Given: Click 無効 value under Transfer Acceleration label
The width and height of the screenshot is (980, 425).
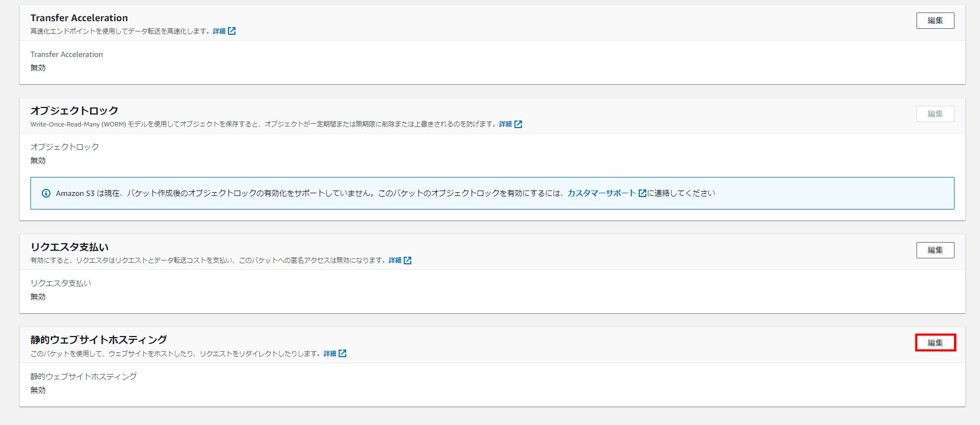Looking at the screenshot, I should (x=38, y=68).
